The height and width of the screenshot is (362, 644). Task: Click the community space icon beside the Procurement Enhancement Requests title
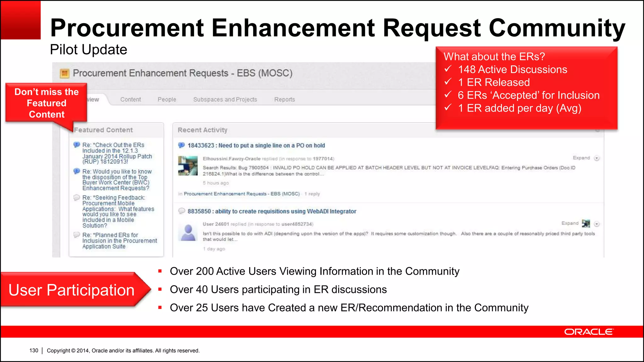(x=64, y=74)
